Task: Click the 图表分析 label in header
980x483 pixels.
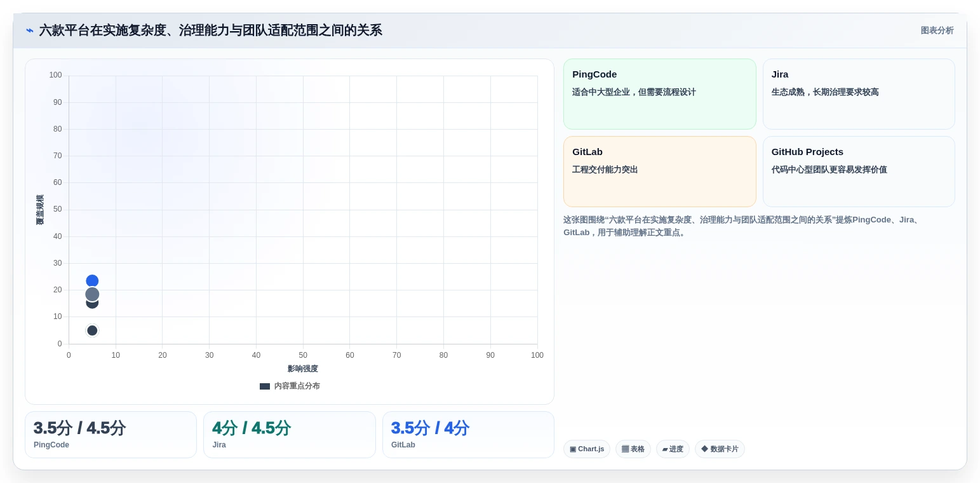Action: (x=937, y=31)
